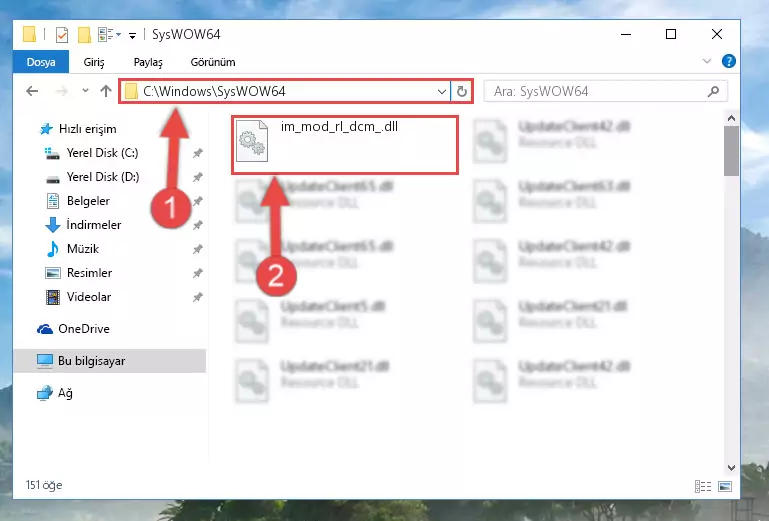Select Ağ in the navigation pane
Image resolution: width=769 pixels, height=521 pixels.
(x=65, y=393)
